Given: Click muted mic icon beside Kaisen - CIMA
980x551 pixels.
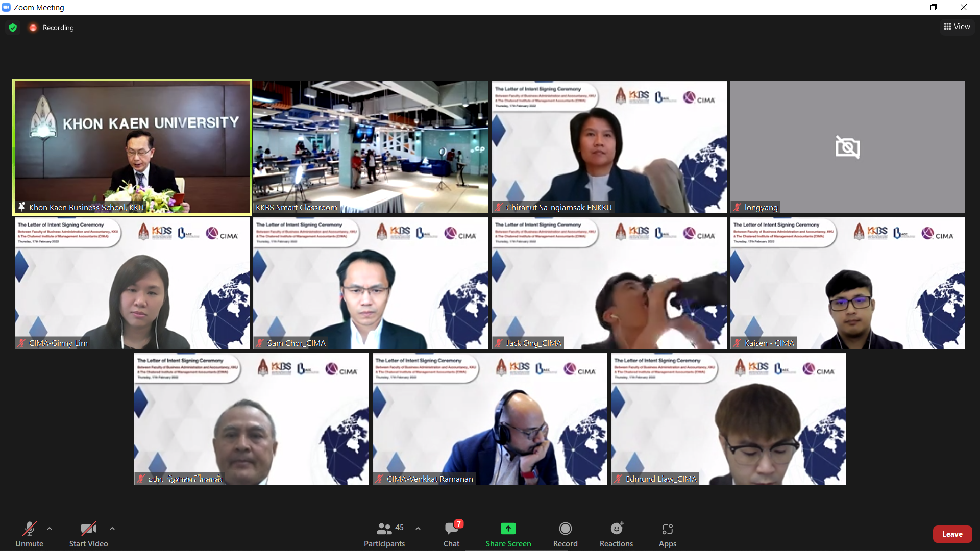Looking at the screenshot, I should click(737, 343).
